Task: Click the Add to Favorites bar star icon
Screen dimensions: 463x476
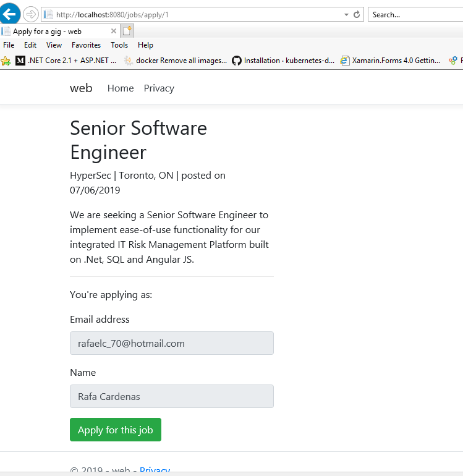Action: 6,61
